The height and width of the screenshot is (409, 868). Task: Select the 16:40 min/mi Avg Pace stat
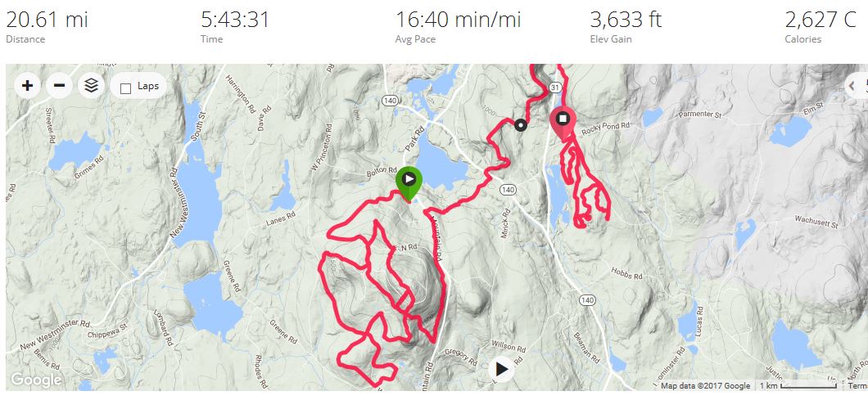pos(458,27)
